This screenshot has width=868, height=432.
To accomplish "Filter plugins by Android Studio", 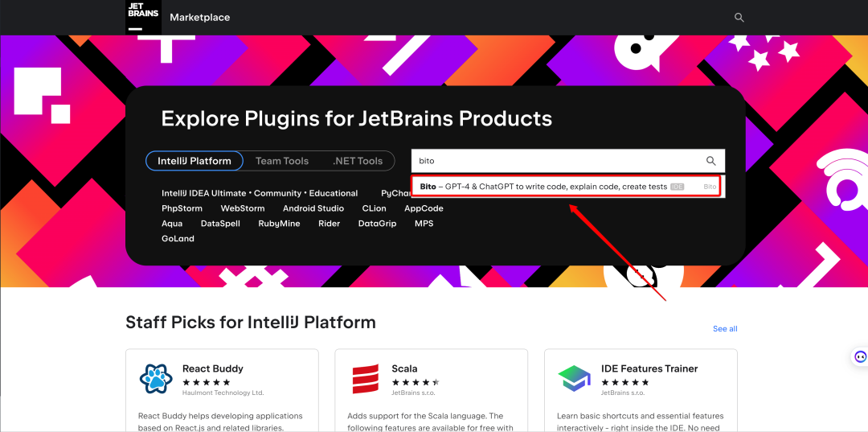I will 313,209.
